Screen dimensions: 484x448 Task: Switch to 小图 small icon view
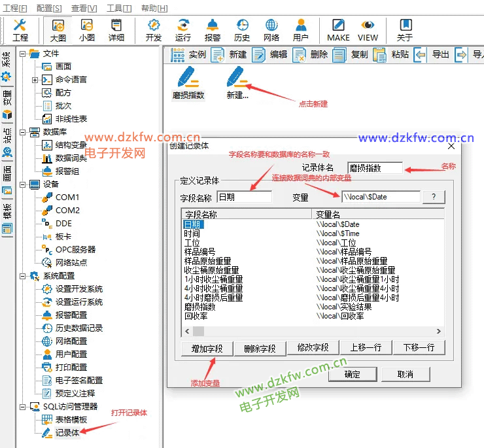click(x=87, y=30)
